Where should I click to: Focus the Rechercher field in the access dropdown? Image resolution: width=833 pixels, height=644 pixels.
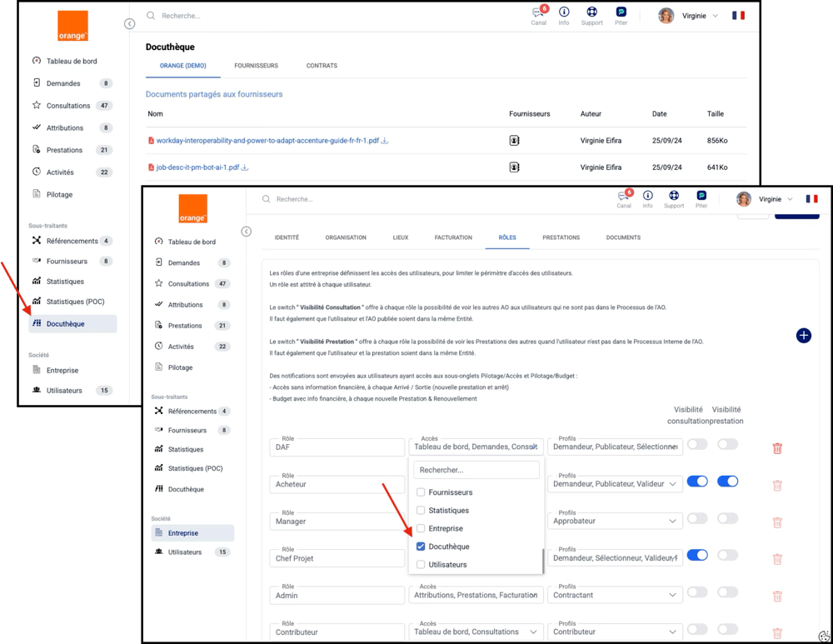(476, 470)
